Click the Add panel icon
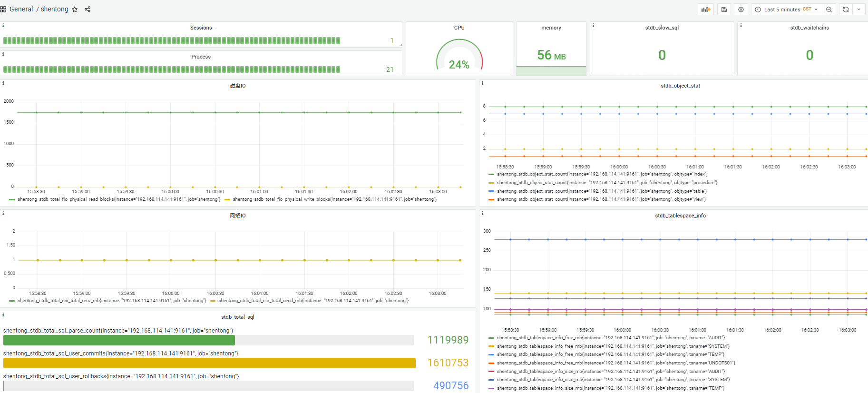The image size is (868, 393). click(706, 10)
